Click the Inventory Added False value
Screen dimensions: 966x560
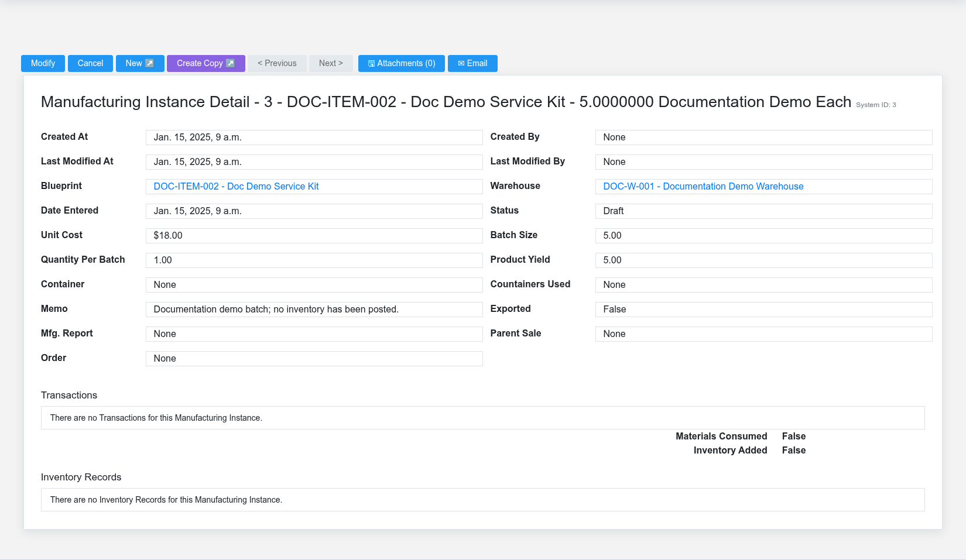coord(794,451)
